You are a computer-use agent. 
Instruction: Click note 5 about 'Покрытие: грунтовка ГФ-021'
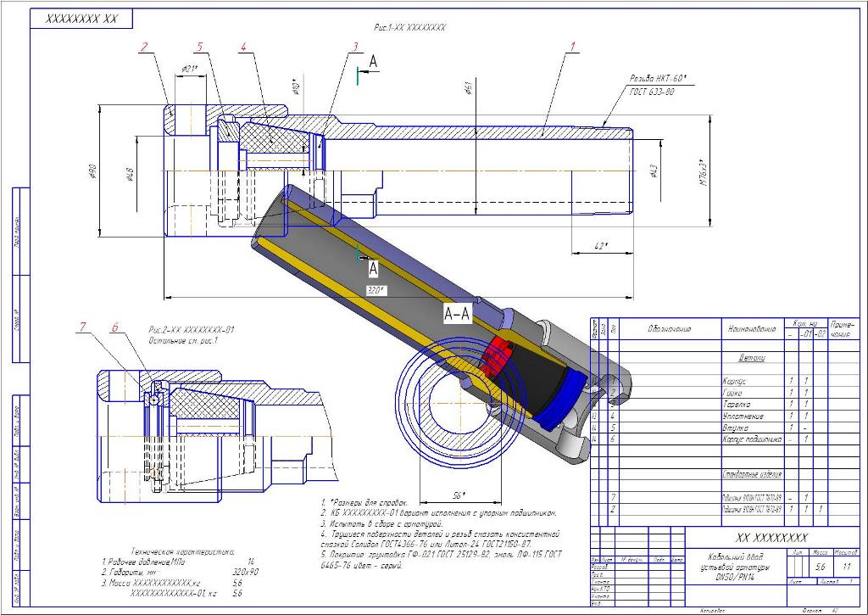(x=441, y=560)
